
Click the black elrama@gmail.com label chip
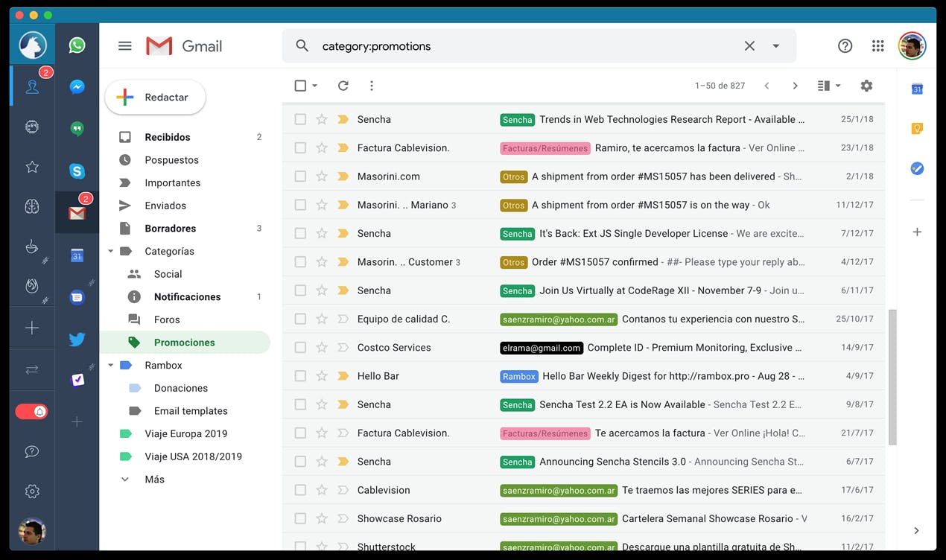point(542,348)
